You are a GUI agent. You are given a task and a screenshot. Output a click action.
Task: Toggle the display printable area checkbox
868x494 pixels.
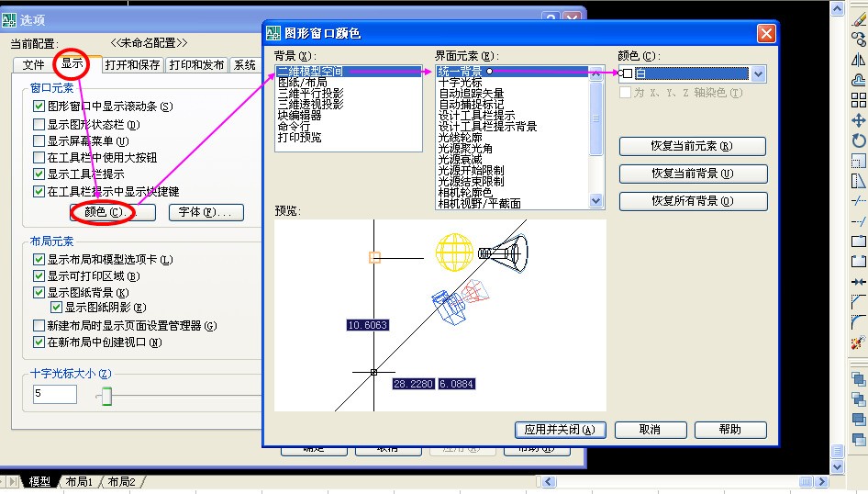39,276
